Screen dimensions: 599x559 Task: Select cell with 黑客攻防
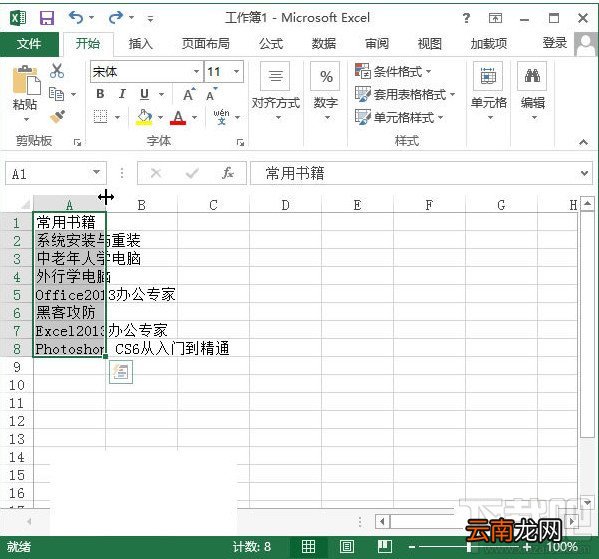69,313
